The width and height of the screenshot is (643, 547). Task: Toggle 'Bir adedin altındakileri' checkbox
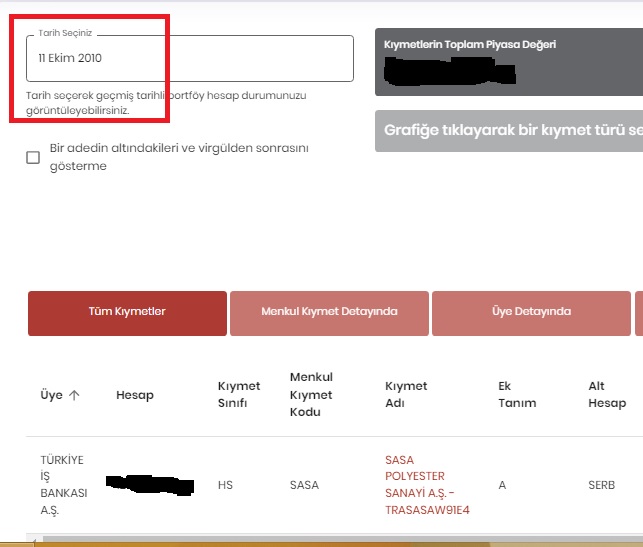pyautogui.click(x=33, y=157)
